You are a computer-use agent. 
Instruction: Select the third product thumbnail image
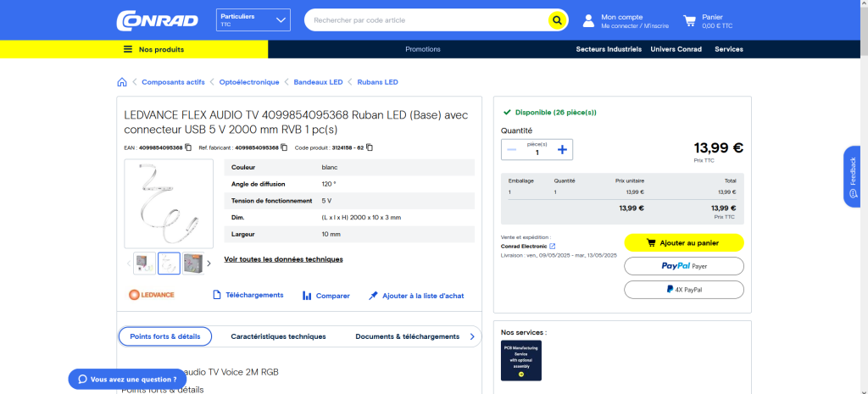click(x=193, y=264)
